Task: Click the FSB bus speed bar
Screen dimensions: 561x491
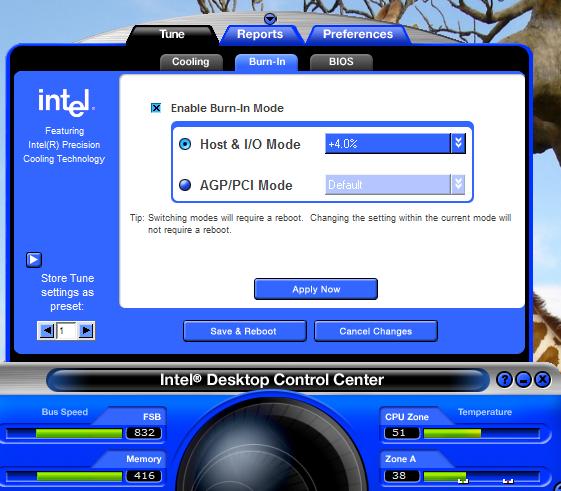Action: (x=64, y=433)
